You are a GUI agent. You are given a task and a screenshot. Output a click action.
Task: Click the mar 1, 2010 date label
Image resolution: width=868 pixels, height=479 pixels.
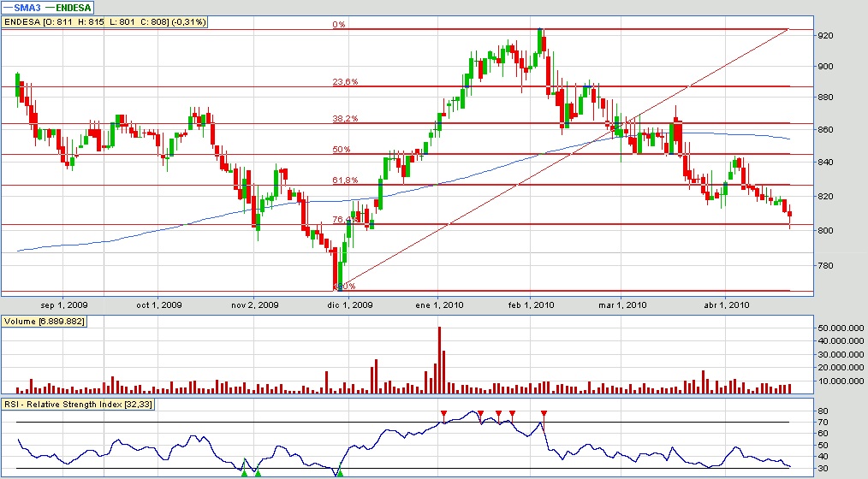click(x=622, y=305)
